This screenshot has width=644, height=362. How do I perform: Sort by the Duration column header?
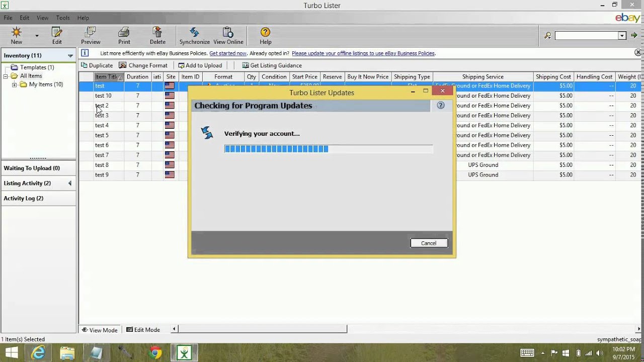137,77
